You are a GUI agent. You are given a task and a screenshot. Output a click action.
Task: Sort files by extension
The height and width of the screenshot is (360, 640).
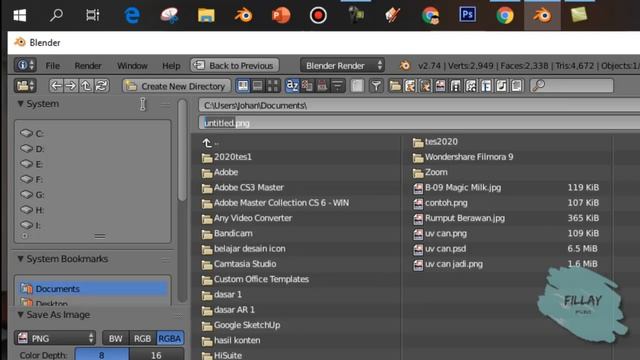(x=307, y=86)
